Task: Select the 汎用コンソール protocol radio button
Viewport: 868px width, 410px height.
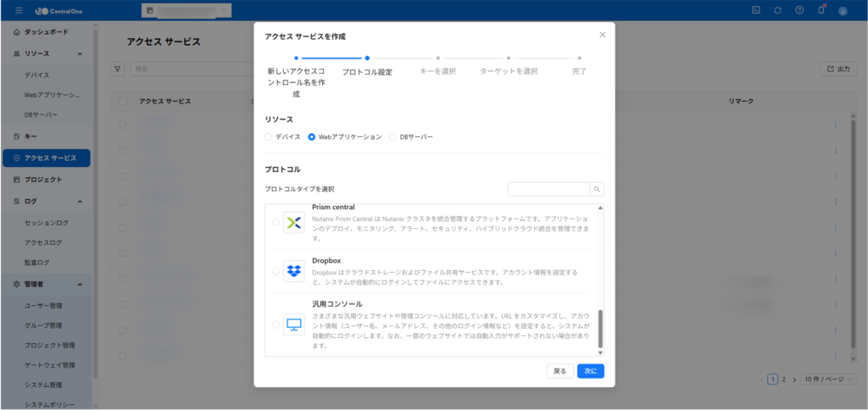Action: point(275,324)
